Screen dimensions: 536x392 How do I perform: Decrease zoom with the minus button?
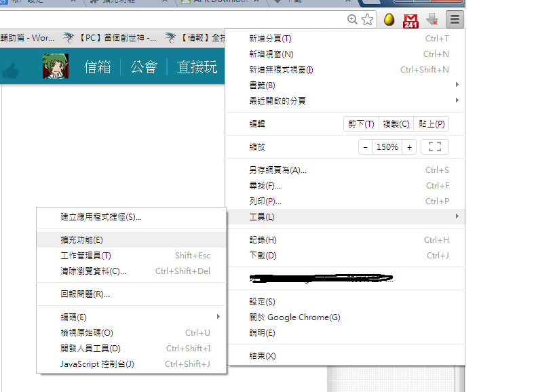pos(366,146)
